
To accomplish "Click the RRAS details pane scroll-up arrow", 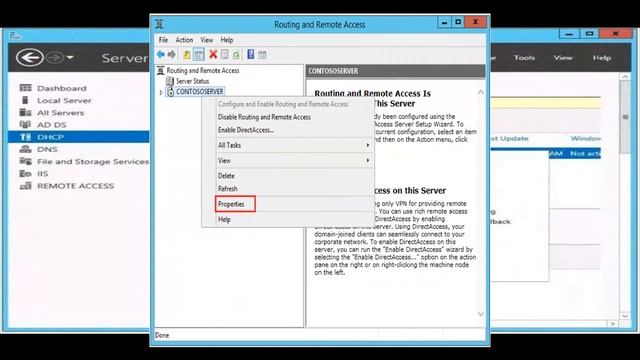I will [x=481, y=92].
